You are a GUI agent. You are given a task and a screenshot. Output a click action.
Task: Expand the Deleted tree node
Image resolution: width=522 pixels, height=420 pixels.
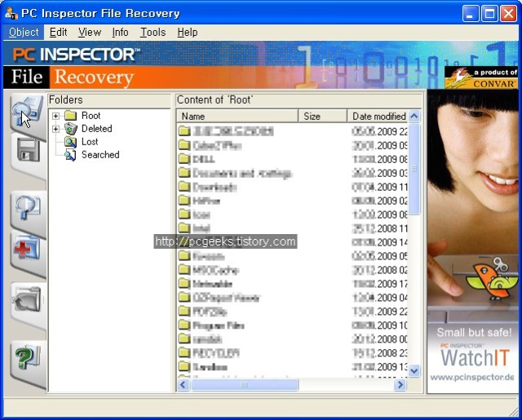(56, 129)
